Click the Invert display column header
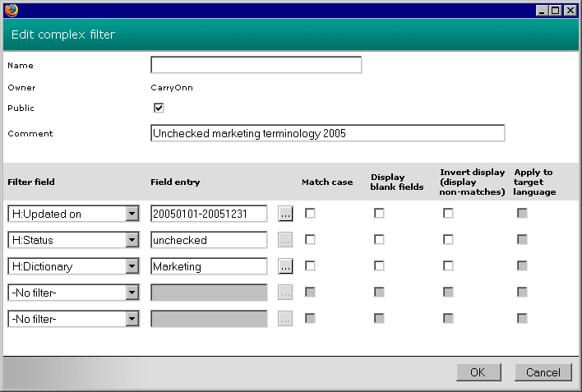The width and height of the screenshot is (582, 392). coord(472,182)
